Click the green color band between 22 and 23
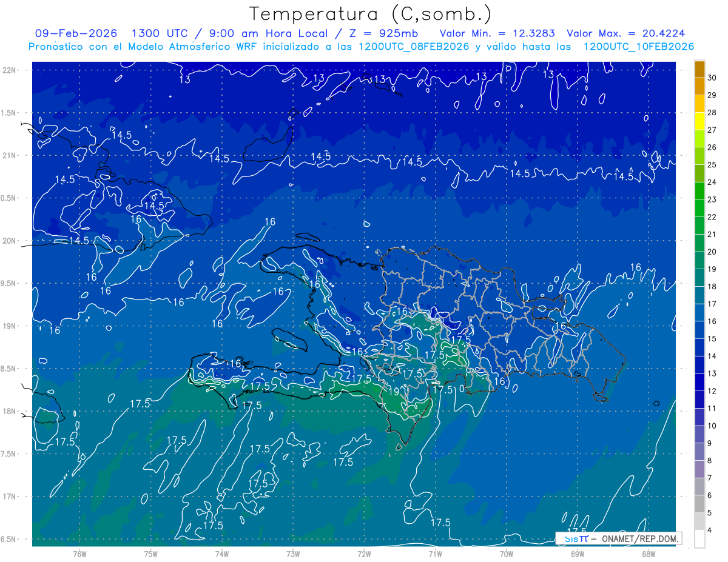The width and height of the screenshot is (728, 562). coord(699,208)
